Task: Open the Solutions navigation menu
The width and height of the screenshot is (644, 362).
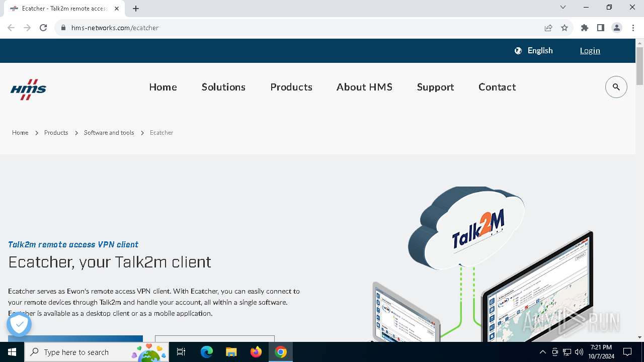Action: (x=223, y=87)
